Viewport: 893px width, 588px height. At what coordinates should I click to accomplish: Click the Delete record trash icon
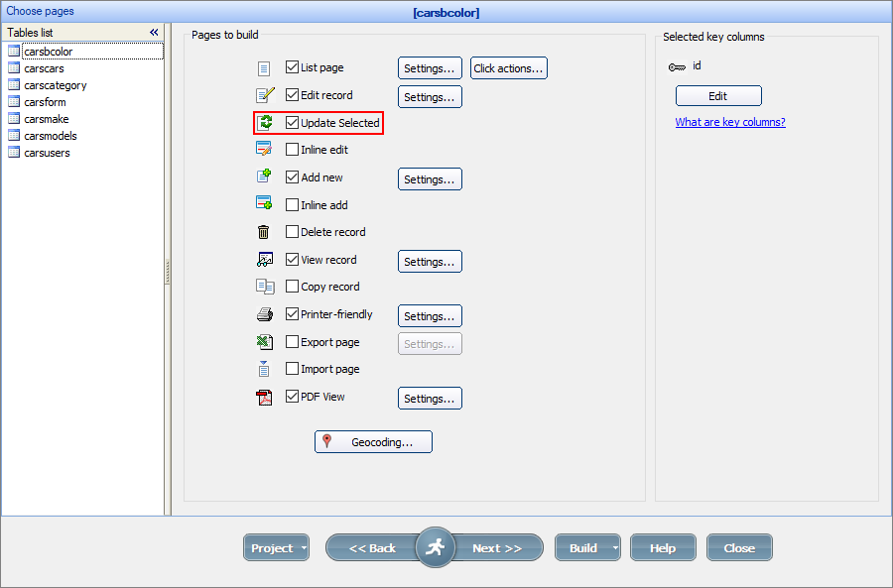263,231
